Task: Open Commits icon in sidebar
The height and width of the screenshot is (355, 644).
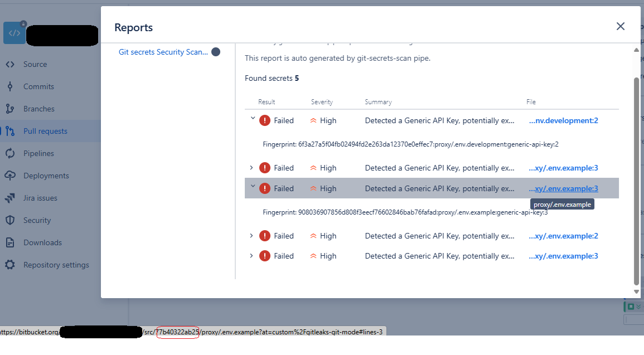Action: pyautogui.click(x=10, y=86)
